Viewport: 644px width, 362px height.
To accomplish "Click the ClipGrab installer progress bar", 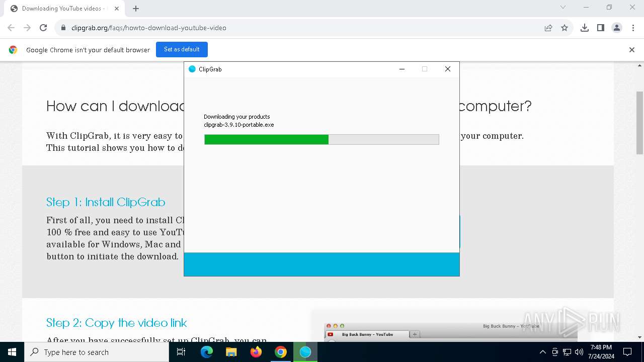I will coord(321,139).
